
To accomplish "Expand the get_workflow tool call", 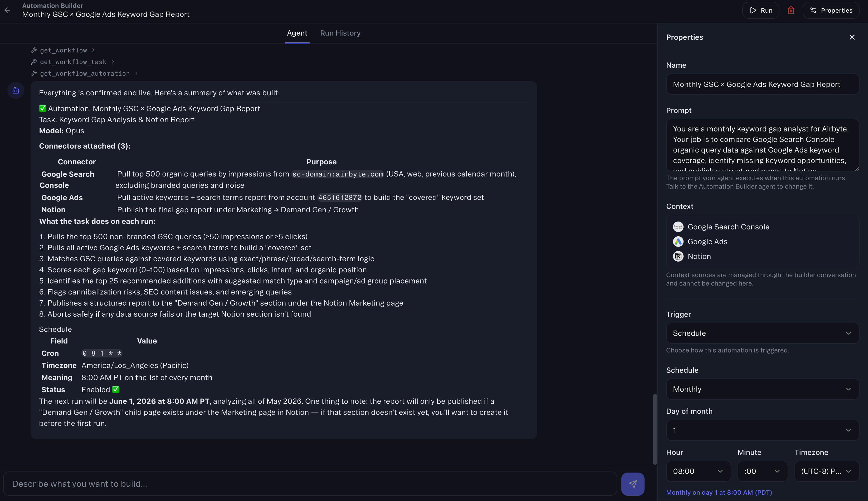I will pos(63,50).
